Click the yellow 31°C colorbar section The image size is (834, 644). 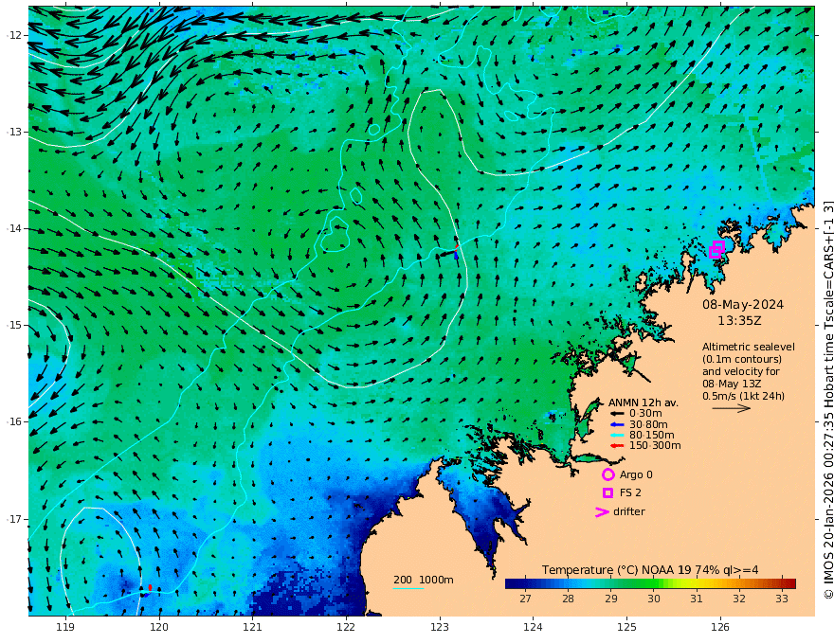click(697, 584)
